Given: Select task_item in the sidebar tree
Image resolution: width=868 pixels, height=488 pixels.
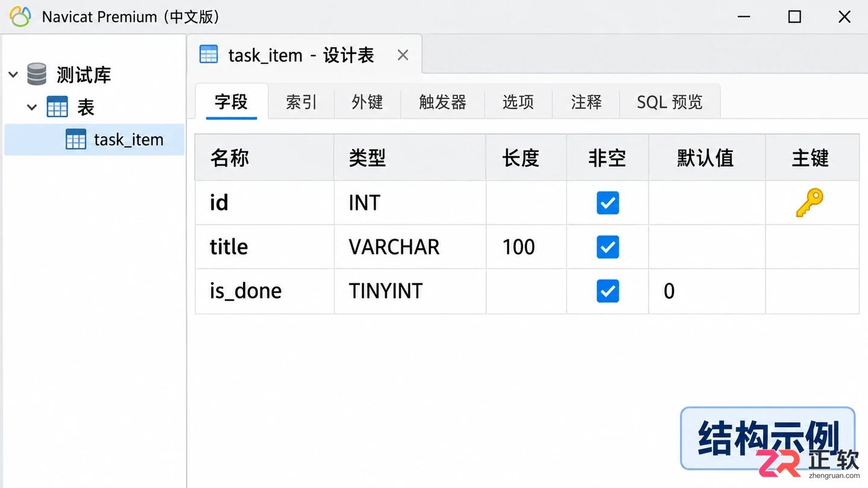Looking at the screenshot, I should point(95,140).
